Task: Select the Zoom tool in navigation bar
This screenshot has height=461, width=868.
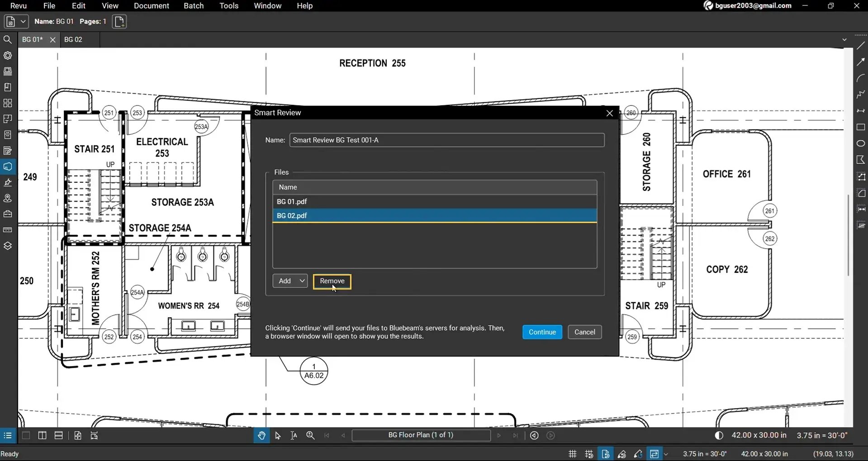Action: [310, 435]
